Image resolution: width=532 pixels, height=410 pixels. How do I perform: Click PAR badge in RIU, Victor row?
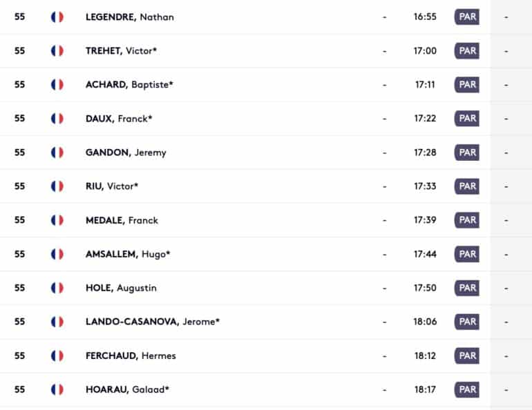[x=467, y=186]
